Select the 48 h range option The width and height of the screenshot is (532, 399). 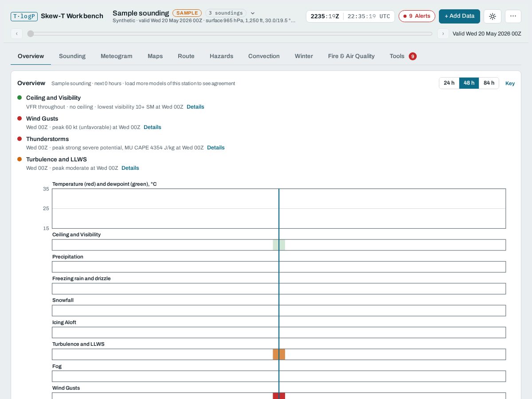pos(469,83)
